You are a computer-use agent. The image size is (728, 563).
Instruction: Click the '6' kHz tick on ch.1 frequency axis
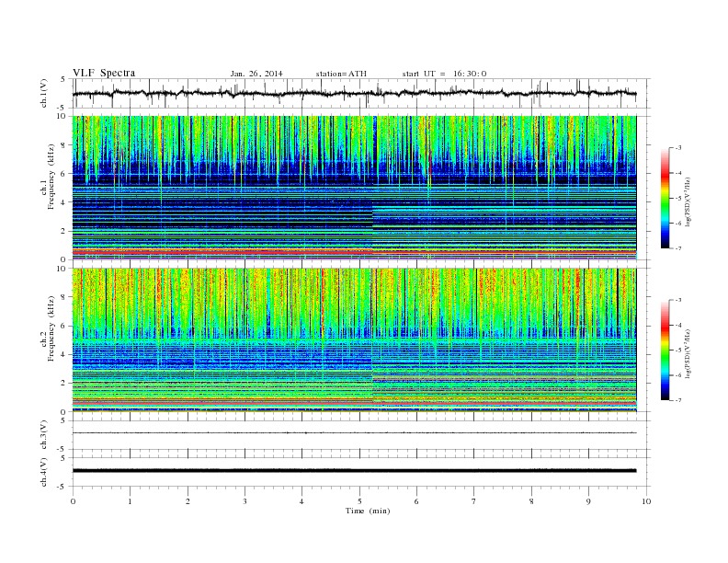click(63, 174)
